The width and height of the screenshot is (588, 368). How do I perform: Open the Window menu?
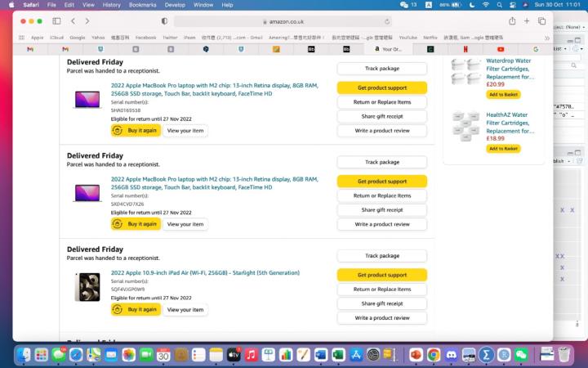tap(203, 5)
